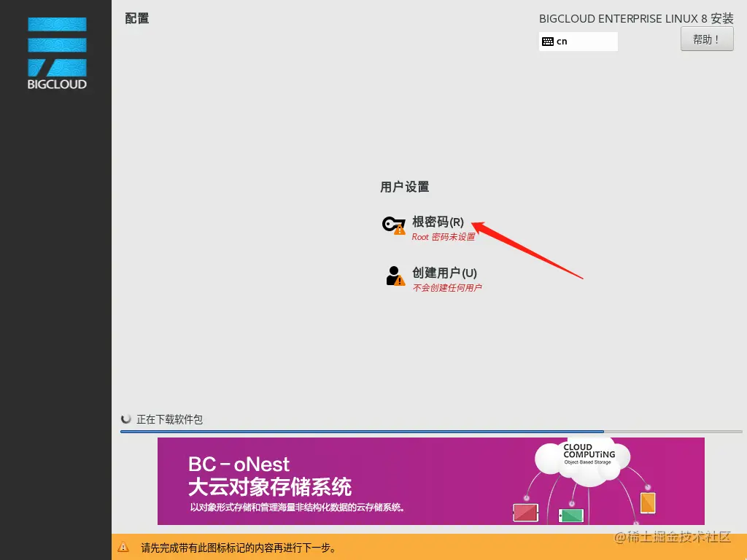Click the BC-oNest banner image

click(430, 481)
